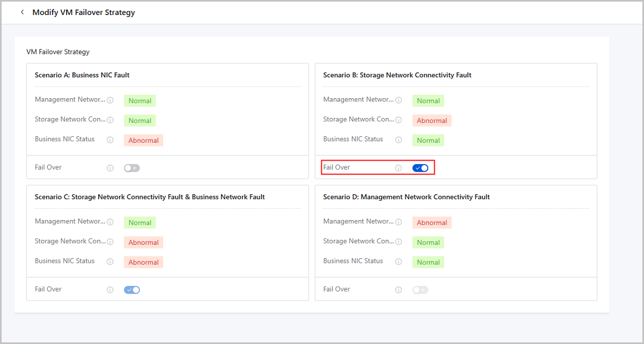Click Abnormal storage status badge in Scenario B

point(431,121)
